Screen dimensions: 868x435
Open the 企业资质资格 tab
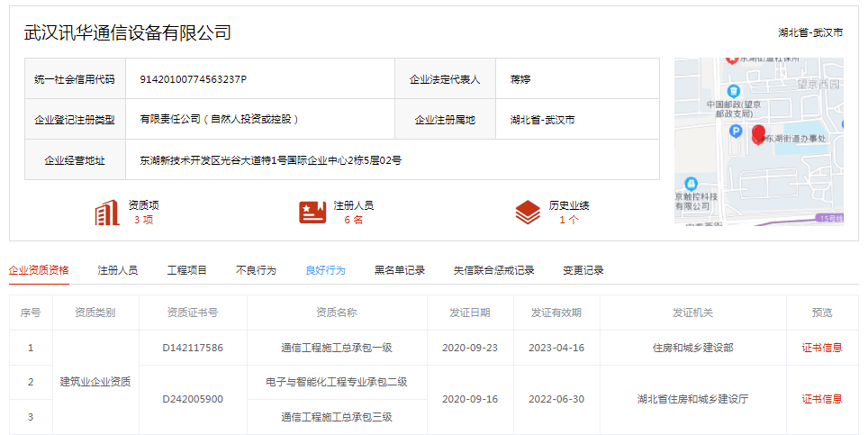click(39, 270)
